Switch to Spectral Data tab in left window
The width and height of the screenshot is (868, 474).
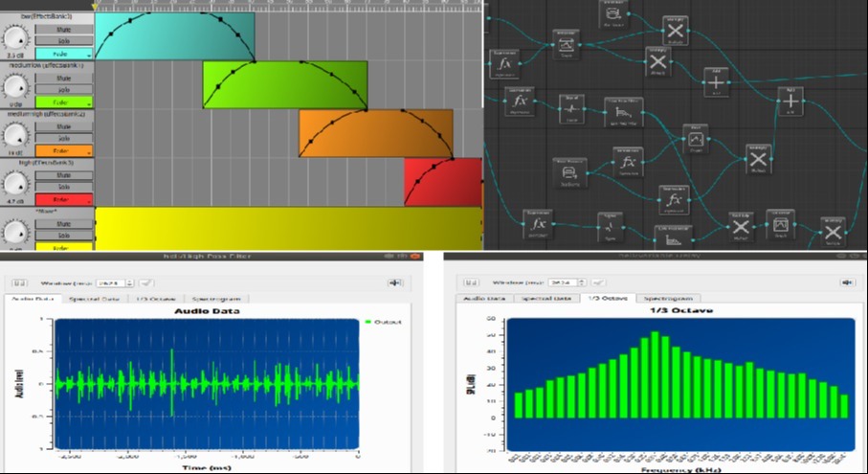pos(92,300)
